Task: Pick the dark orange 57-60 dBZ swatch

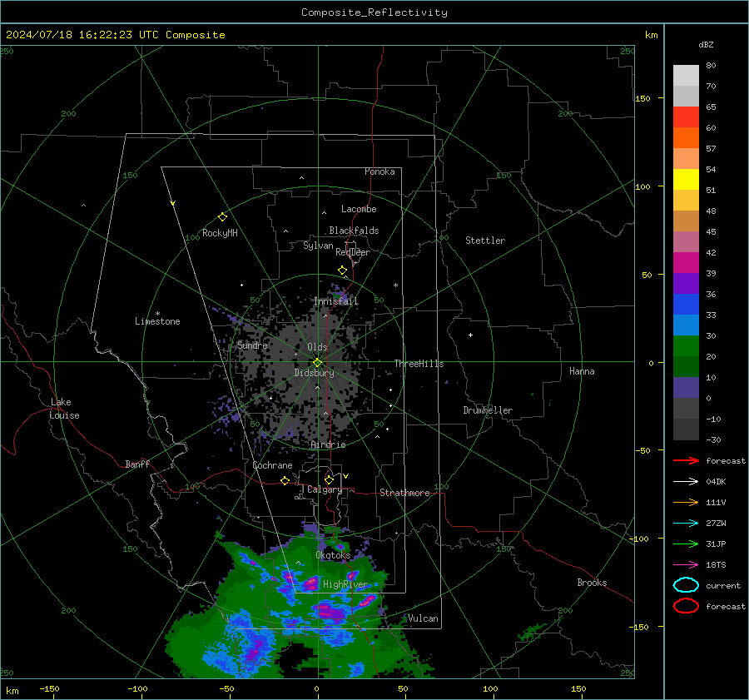Action: tap(686, 138)
